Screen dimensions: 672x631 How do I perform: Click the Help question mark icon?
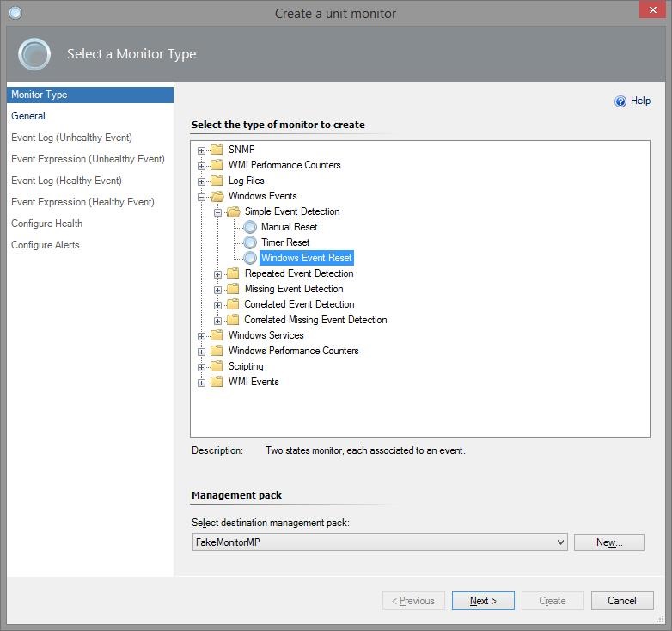[620, 101]
